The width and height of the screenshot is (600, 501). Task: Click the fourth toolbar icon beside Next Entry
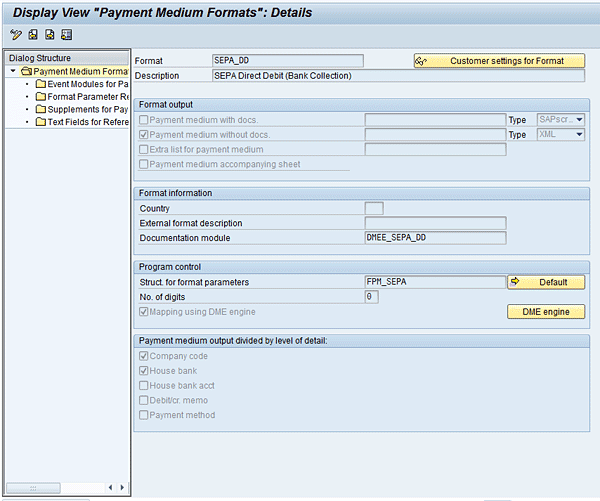(66, 34)
